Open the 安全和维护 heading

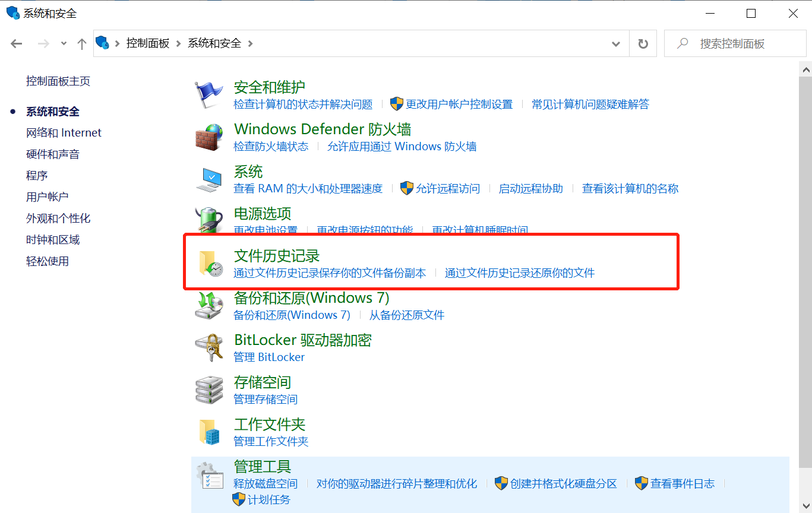(270, 87)
